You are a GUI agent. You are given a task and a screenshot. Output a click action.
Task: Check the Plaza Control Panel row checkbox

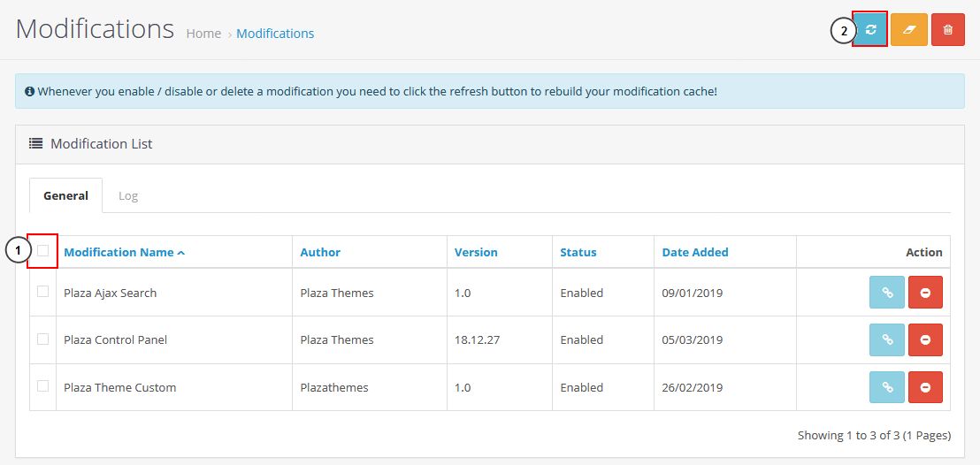coord(43,339)
